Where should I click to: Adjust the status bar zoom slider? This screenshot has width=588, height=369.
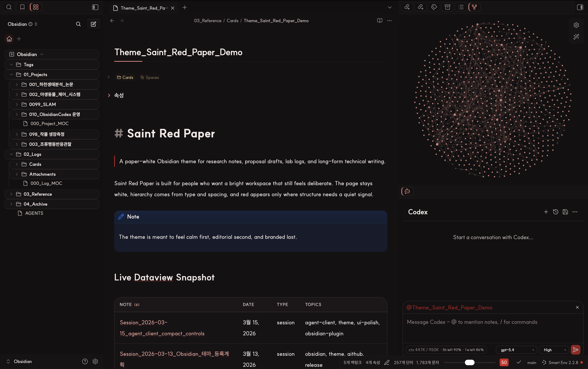point(470,362)
